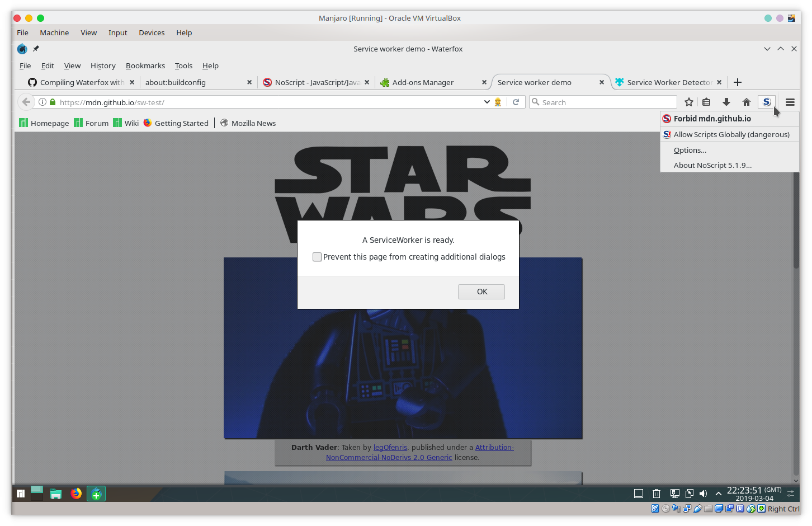Close the Add-ons Manager tab
The width and height of the screenshot is (812, 526).
point(484,82)
